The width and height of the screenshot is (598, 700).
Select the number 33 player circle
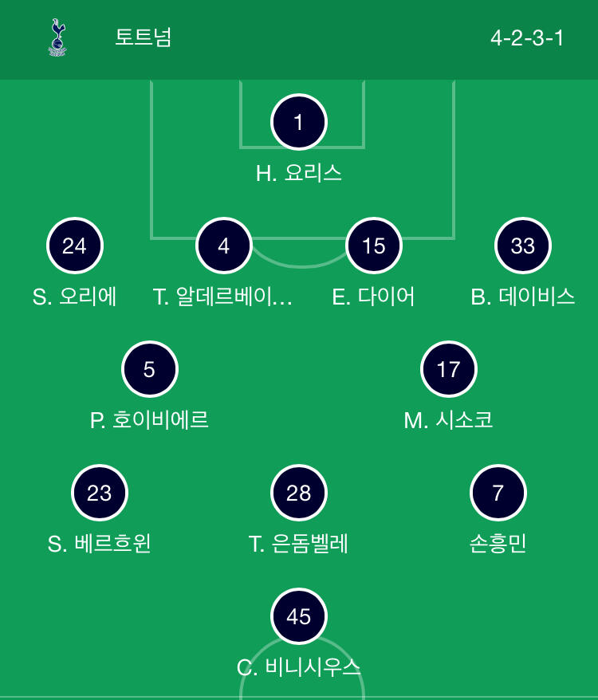(523, 246)
